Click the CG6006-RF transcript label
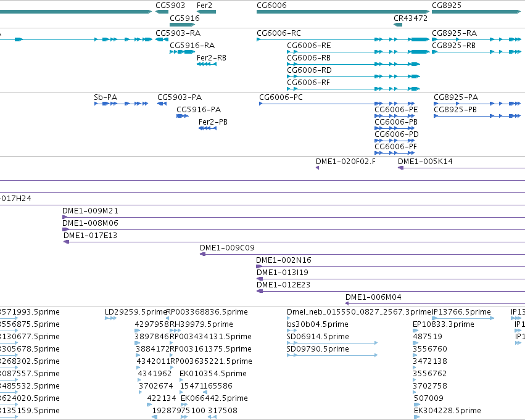 308,83
